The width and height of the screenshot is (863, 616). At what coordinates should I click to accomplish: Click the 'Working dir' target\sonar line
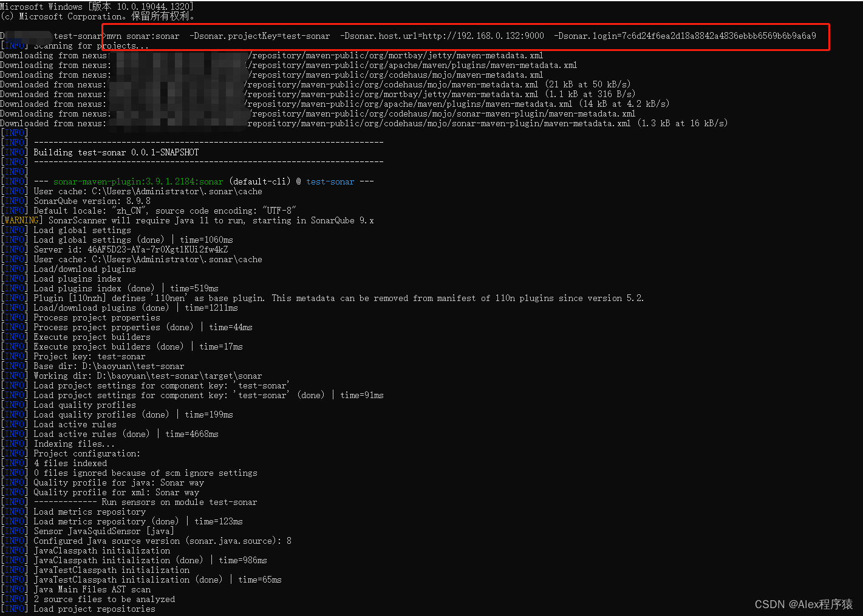click(132, 376)
